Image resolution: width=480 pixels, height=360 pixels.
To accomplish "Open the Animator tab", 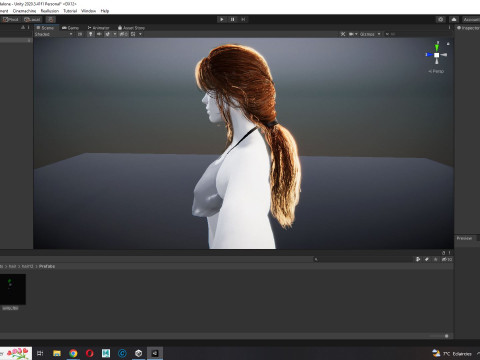I will point(98,28).
